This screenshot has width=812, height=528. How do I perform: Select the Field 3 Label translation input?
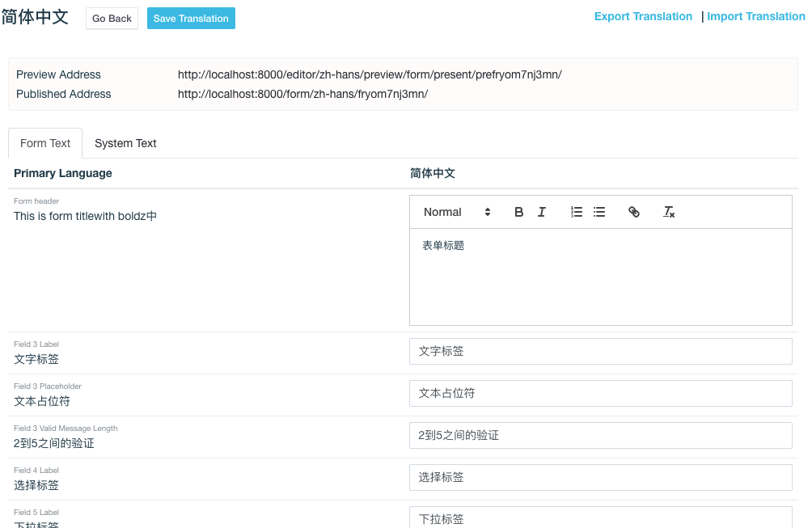[x=600, y=351]
